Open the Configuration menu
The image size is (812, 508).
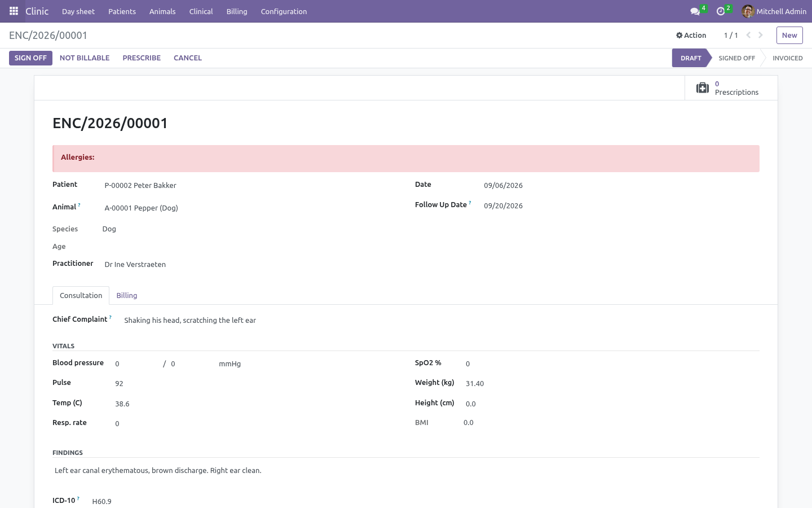(x=284, y=11)
